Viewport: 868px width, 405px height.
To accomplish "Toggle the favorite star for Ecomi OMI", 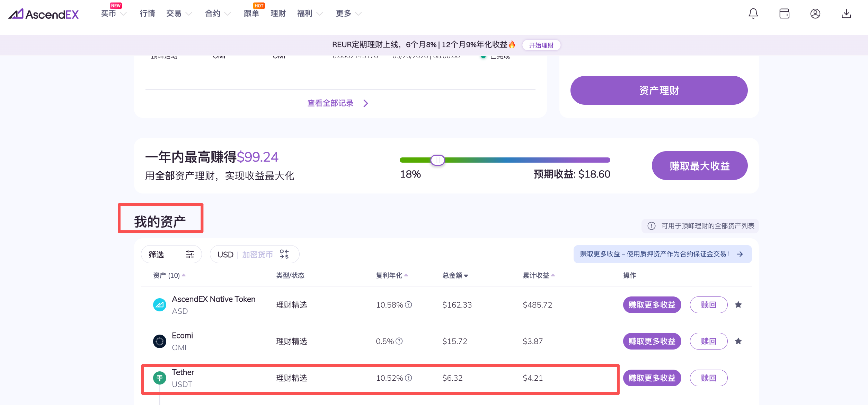I will pos(738,341).
